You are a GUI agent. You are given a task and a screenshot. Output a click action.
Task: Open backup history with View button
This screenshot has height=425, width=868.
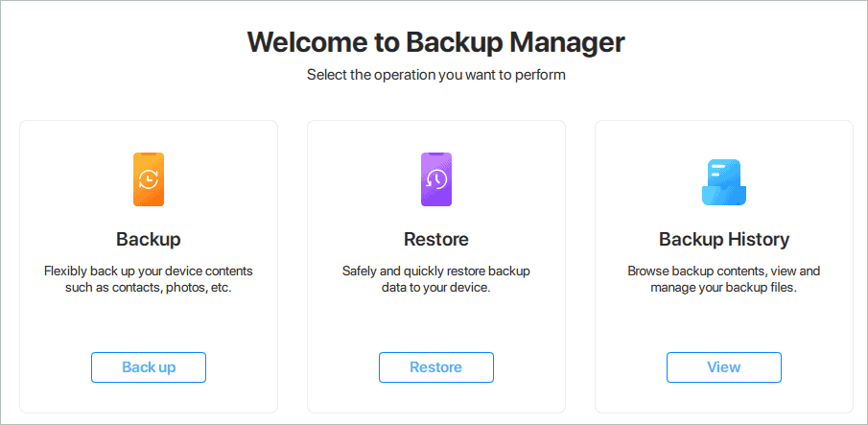coord(724,367)
